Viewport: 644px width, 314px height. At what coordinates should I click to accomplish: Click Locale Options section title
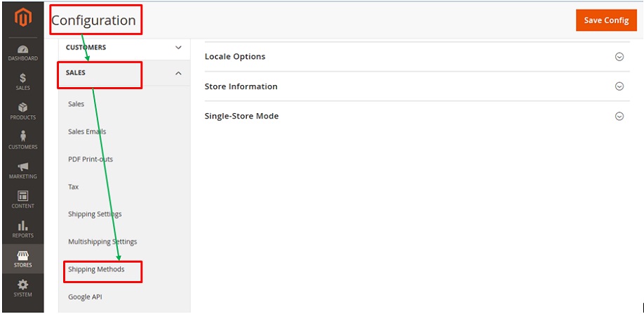(x=235, y=57)
